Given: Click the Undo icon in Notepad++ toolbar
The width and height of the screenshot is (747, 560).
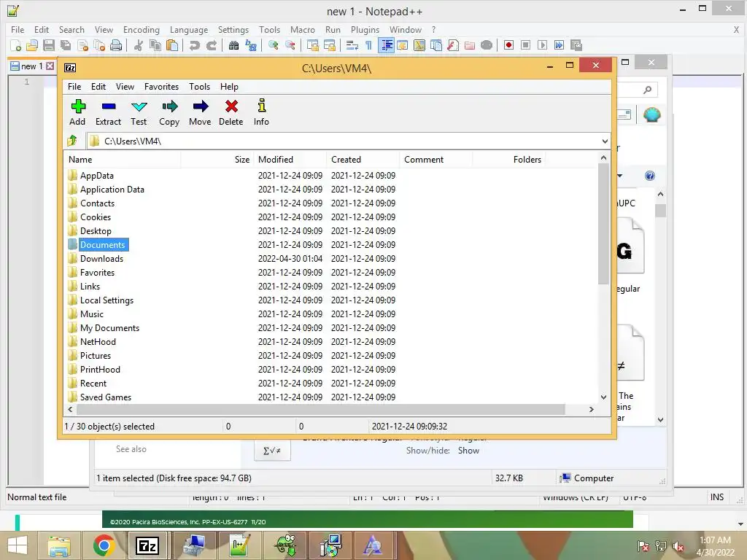Looking at the screenshot, I should [194, 45].
